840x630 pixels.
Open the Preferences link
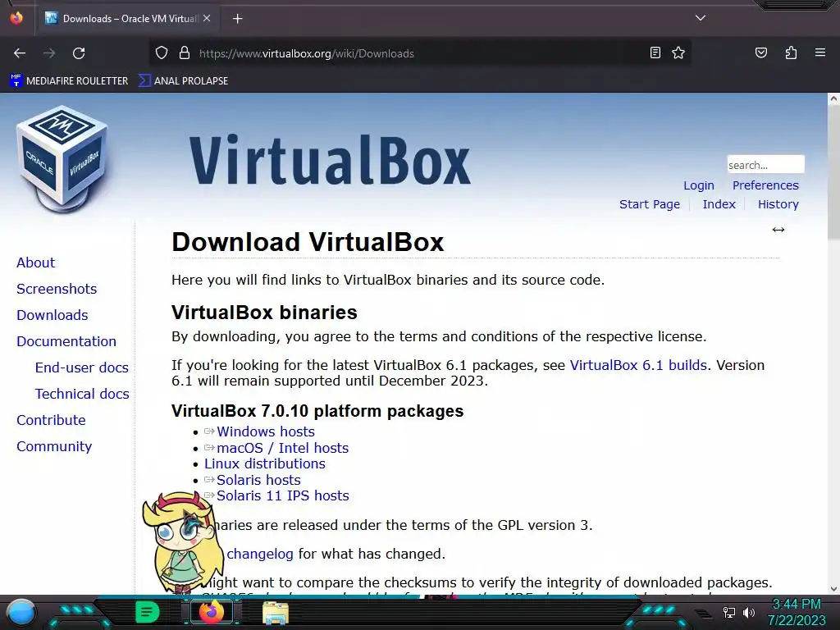(x=765, y=185)
